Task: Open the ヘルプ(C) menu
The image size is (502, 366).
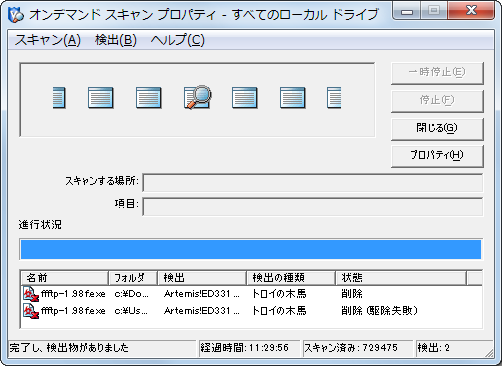Action: [x=177, y=40]
